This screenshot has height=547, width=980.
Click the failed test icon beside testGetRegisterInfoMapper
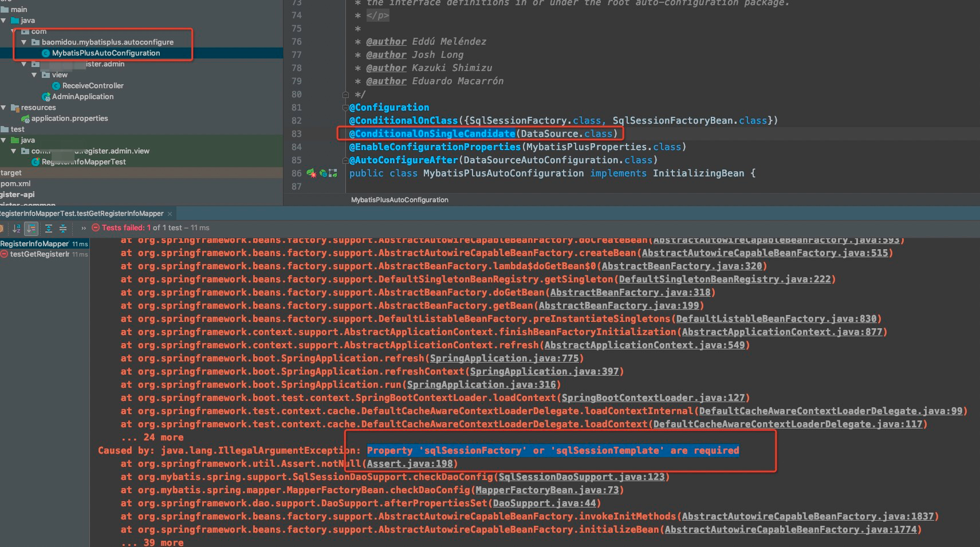(4, 254)
